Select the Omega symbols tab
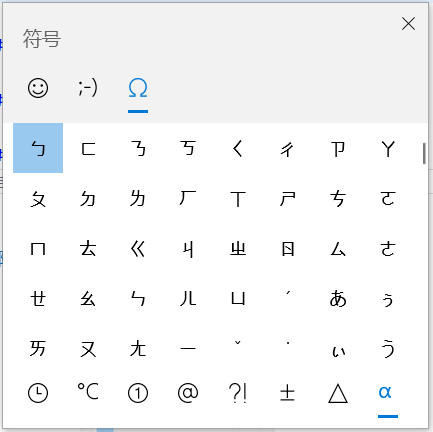433x432 pixels. click(x=138, y=88)
